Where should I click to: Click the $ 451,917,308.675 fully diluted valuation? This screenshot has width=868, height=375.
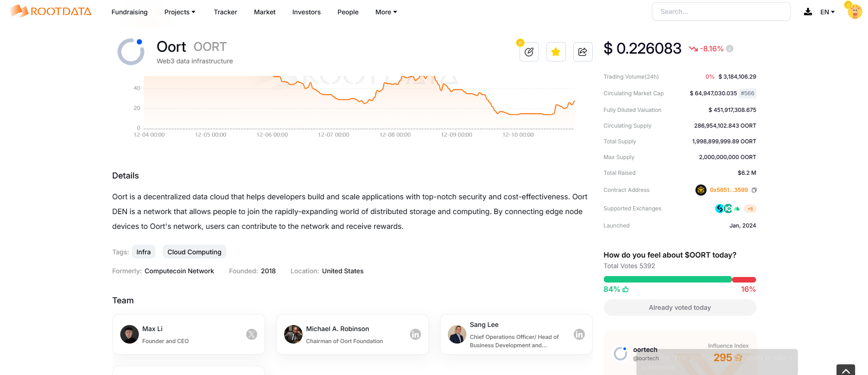tap(732, 110)
